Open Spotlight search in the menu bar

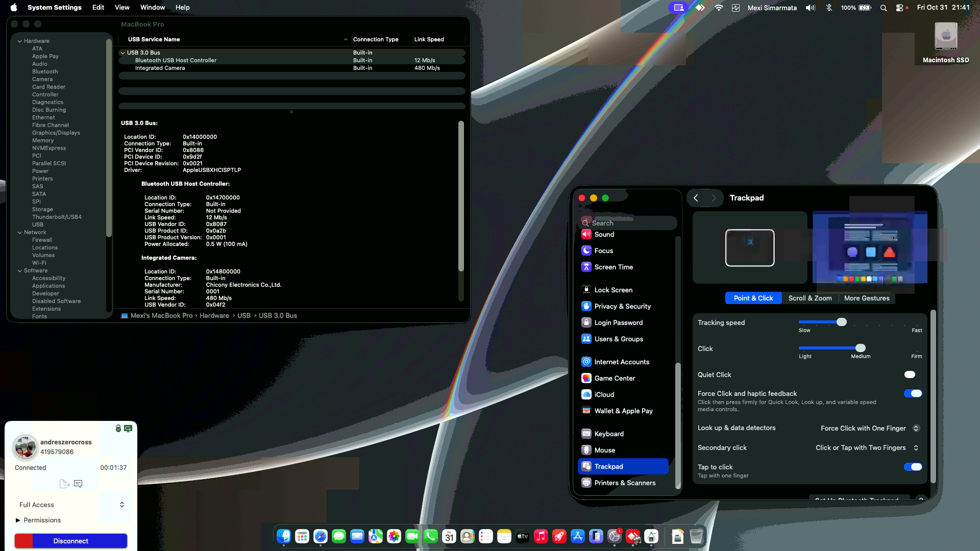884,8
